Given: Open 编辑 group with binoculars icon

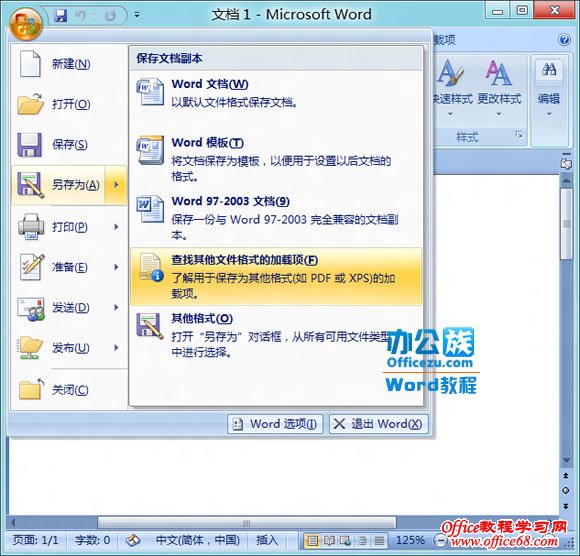Looking at the screenshot, I should [x=549, y=89].
